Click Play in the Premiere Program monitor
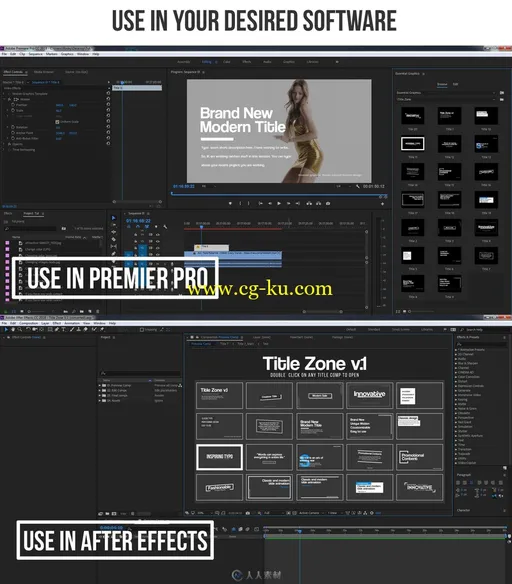 pyautogui.click(x=279, y=203)
